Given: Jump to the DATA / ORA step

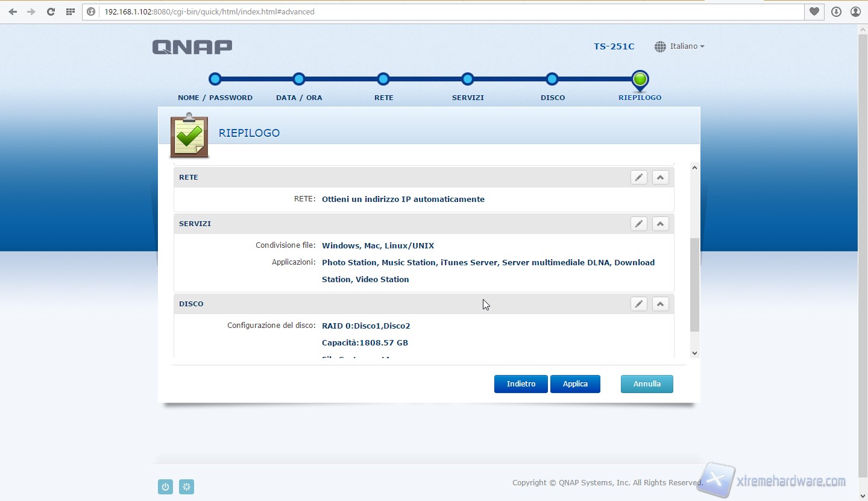Looking at the screenshot, I should tap(299, 79).
